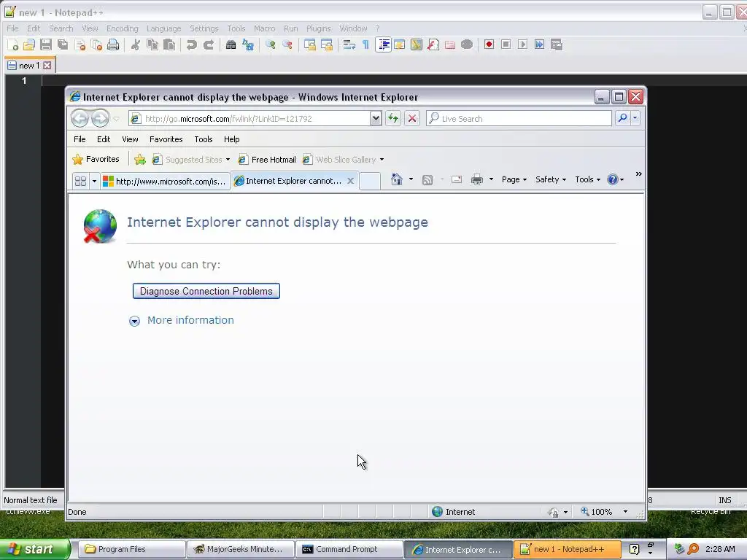Open Find with the binoculars icon
The height and width of the screenshot is (560, 747).
point(231,44)
